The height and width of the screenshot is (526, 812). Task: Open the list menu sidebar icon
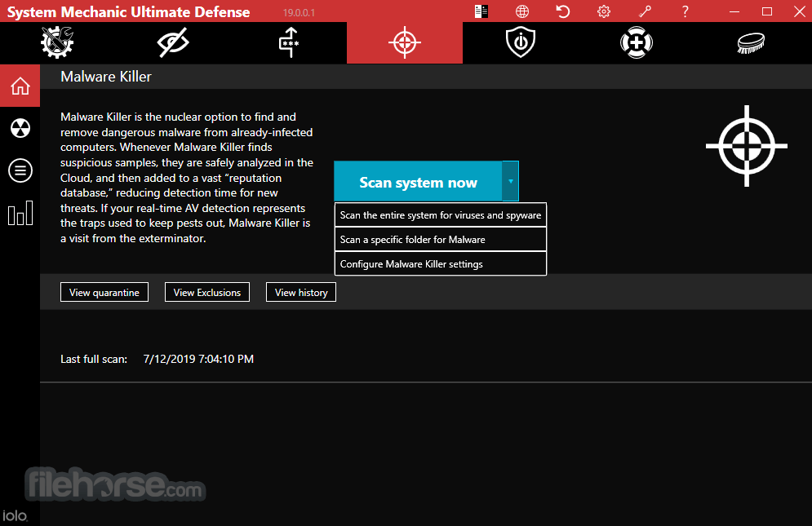[x=20, y=170]
